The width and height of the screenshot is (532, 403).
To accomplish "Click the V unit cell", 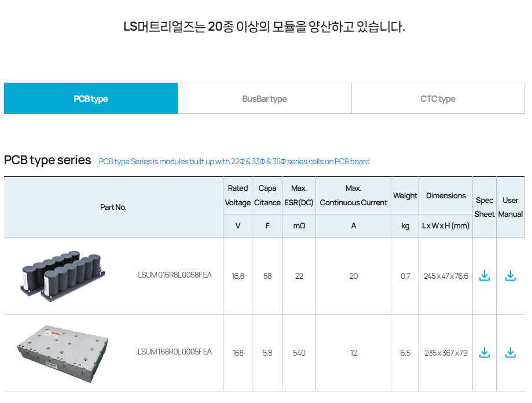I will 238,225.
